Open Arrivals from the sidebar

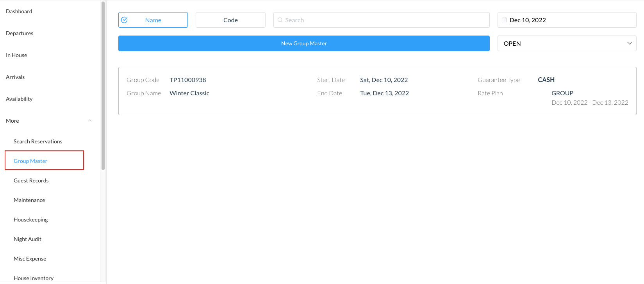click(x=15, y=77)
